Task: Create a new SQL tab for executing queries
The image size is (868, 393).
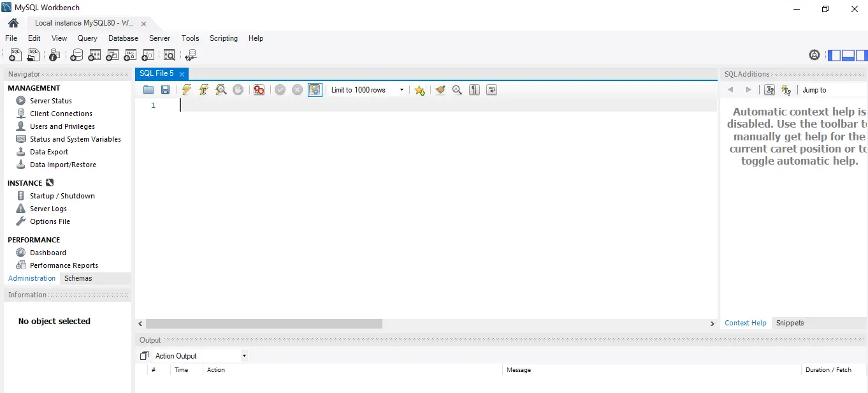Action: pyautogui.click(x=15, y=55)
